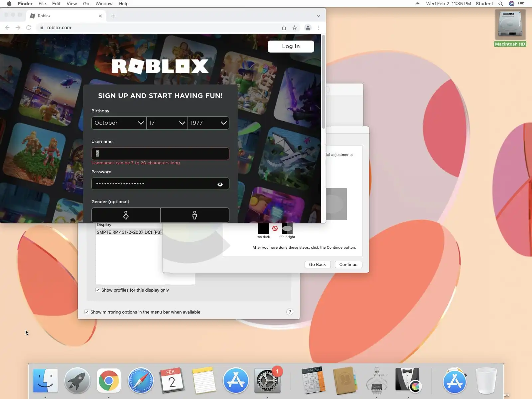
Task: Open the Apple menu
Action: tap(9, 4)
